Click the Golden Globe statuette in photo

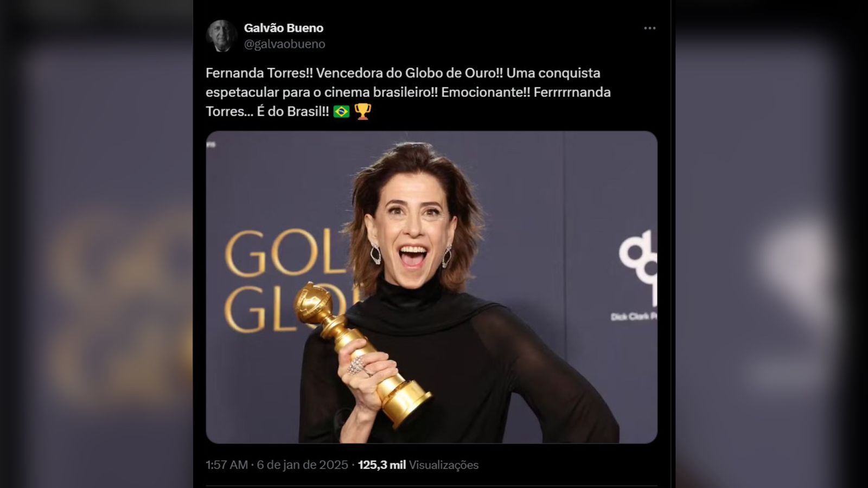pyautogui.click(x=362, y=354)
